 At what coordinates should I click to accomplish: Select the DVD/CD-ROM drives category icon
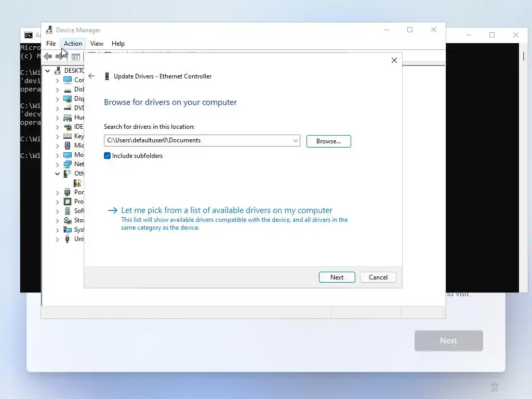(x=68, y=108)
